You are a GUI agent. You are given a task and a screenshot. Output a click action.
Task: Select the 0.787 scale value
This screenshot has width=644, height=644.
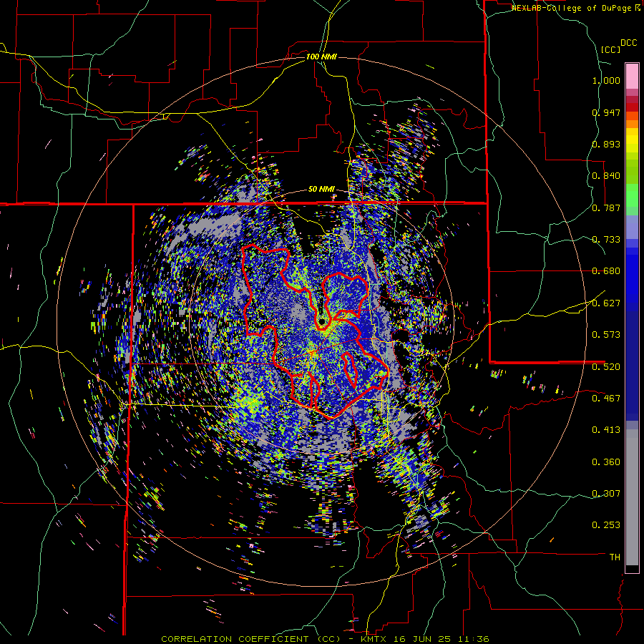(x=606, y=208)
